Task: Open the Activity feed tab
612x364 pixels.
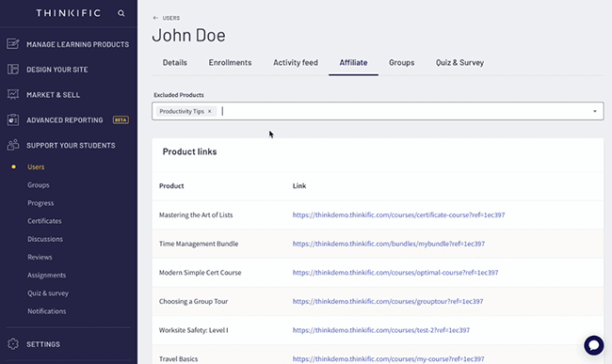Action: (x=296, y=63)
